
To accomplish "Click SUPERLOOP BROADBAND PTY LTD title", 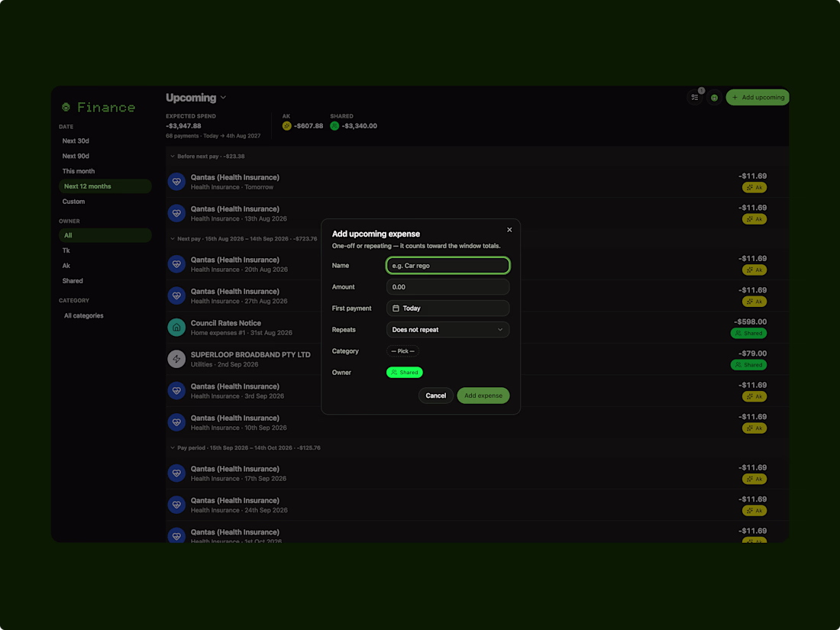I will click(250, 354).
